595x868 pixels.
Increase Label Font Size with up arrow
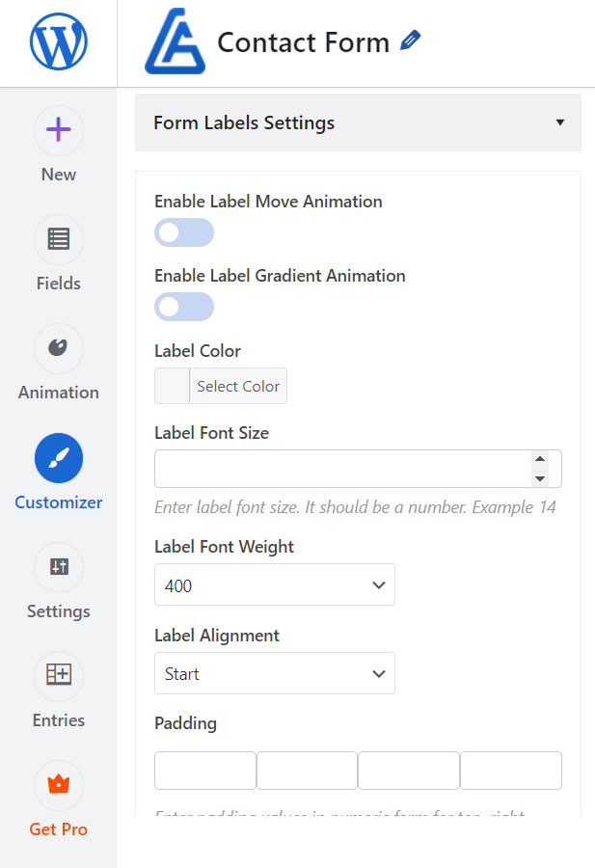[x=540, y=460]
